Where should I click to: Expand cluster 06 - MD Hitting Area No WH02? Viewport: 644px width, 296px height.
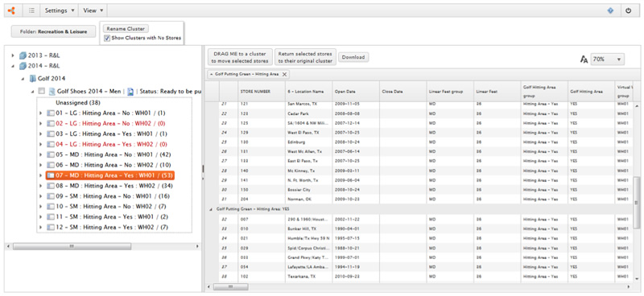click(41, 165)
